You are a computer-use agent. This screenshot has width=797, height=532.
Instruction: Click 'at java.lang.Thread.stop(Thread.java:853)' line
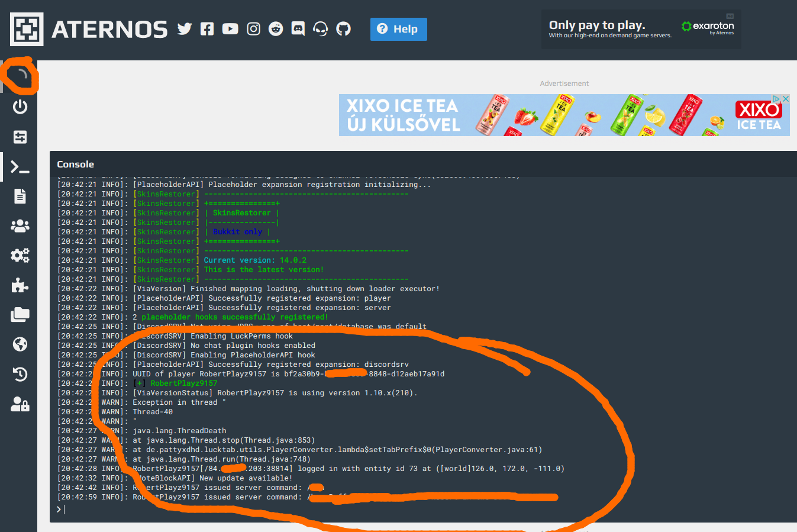(186, 440)
